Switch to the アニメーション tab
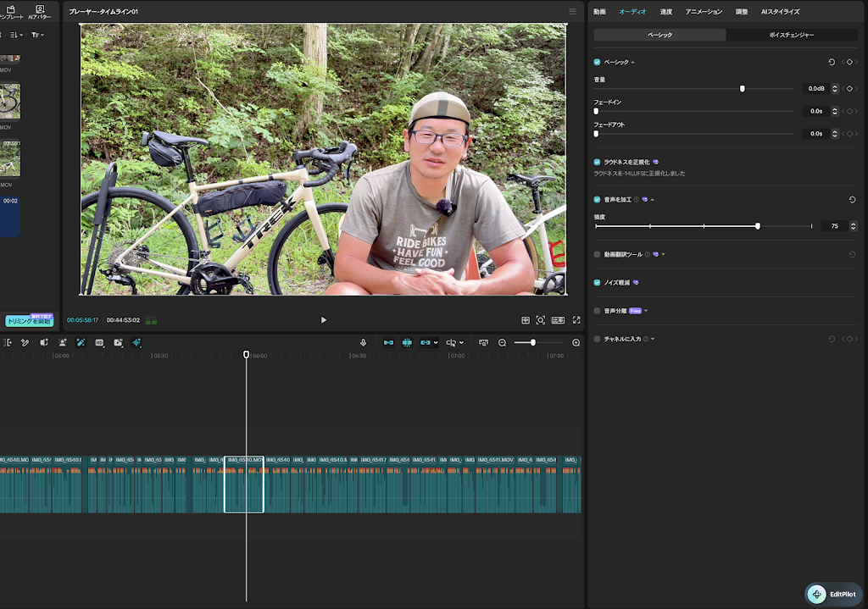This screenshot has width=868, height=609. coord(704,12)
